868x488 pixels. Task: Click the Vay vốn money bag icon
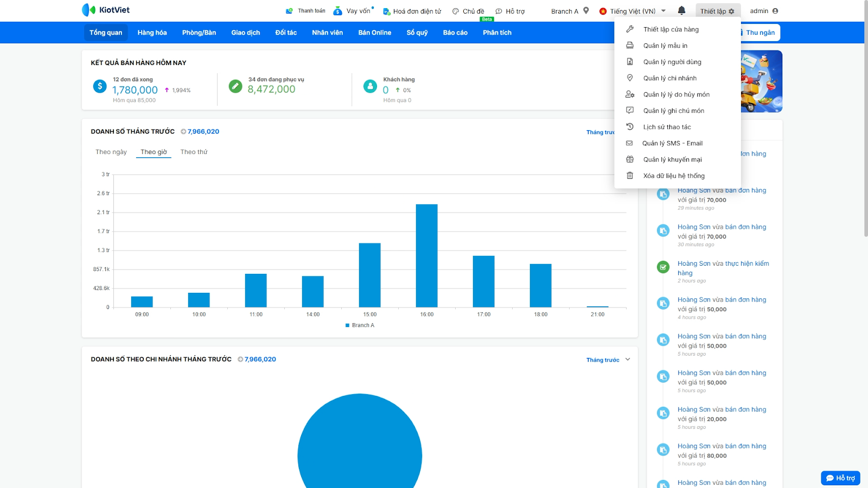(337, 11)
